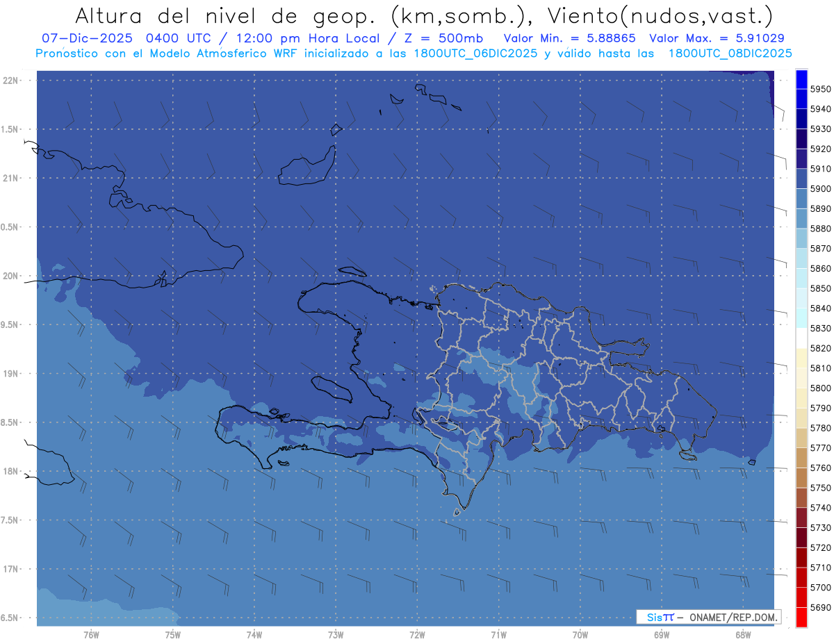The width and height of the screenshot is (834, 644).
Task: Click the '5820' colorbar value
Action: tap(821, 348)
